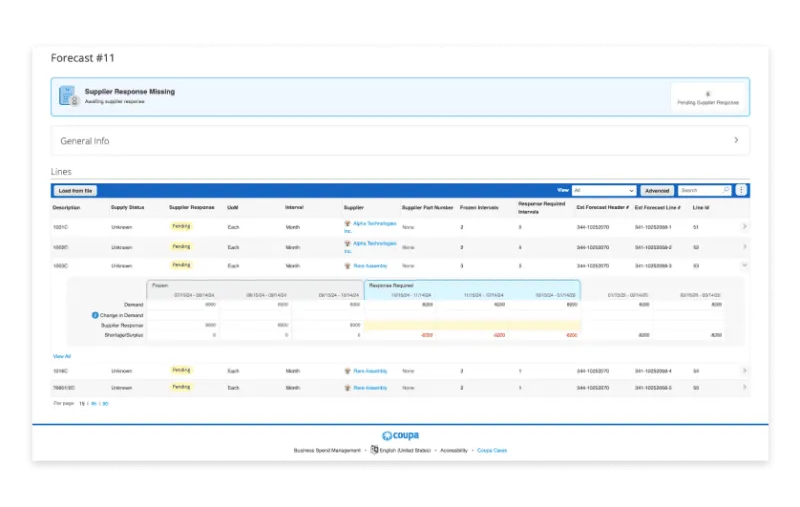Open the View dropdown set to All
Viewport: 800px width, 507px height.
604,190
